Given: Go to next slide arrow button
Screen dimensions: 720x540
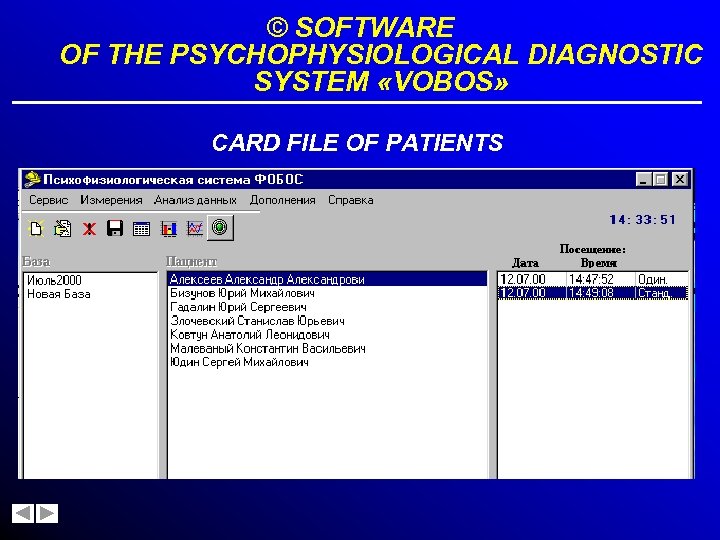Looking at the screenshot, I should tap(47, 513).
